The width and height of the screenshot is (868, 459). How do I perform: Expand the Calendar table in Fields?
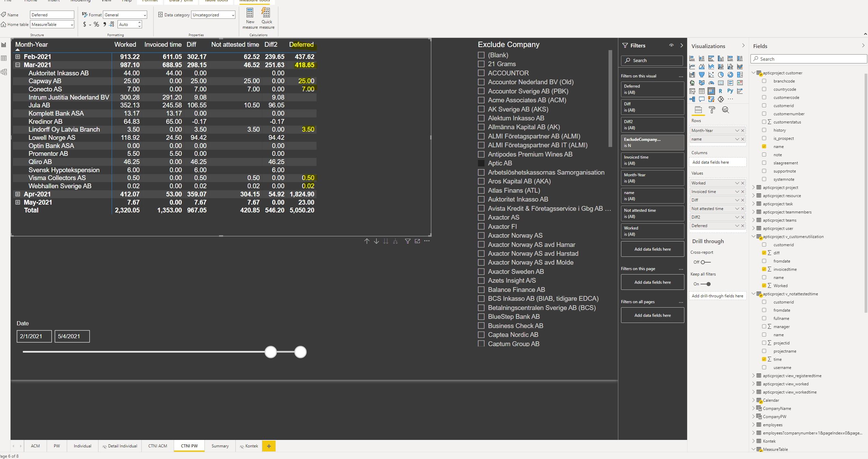tap(754, 400)
